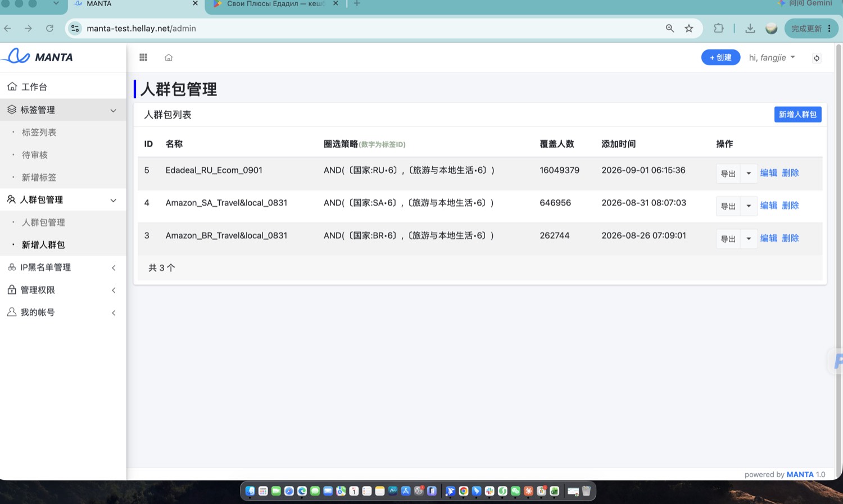Open Finder in the dock

(x=250, y=491)
